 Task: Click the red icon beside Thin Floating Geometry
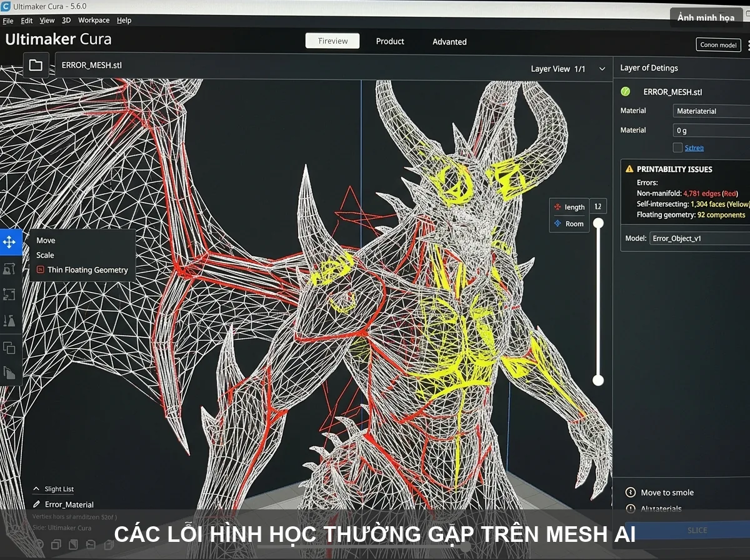tap(41, 270)
